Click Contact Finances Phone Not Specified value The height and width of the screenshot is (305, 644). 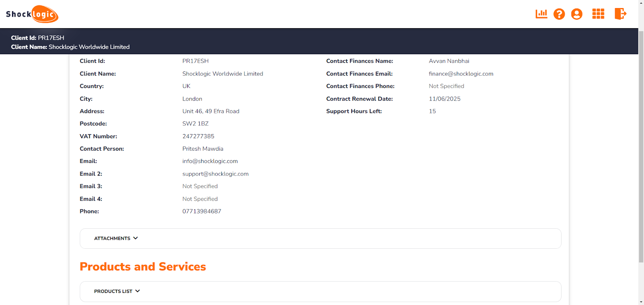[446, 86]
